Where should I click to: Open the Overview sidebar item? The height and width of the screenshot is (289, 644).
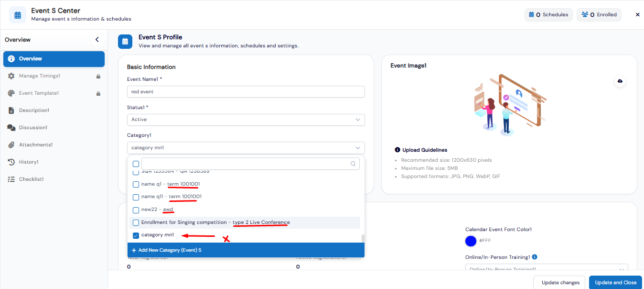point(54,59)
